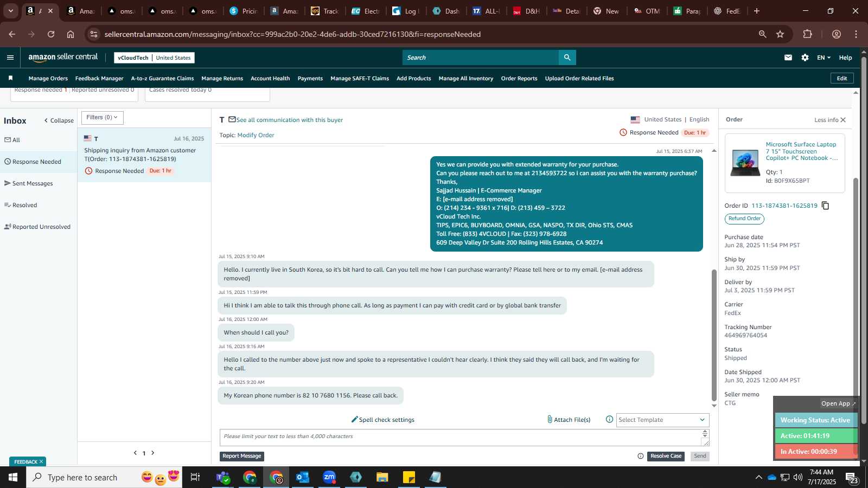Click the search magnifier button

tap(567, 57)
